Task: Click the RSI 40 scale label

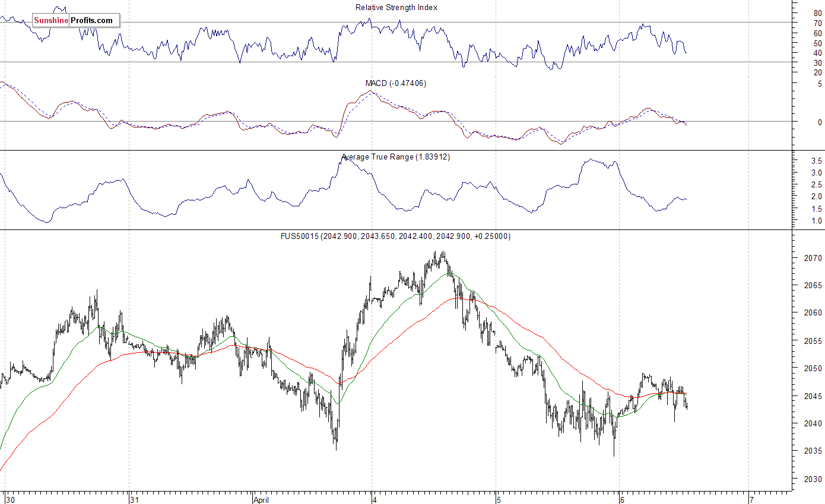Action: [x=817, y=53]
